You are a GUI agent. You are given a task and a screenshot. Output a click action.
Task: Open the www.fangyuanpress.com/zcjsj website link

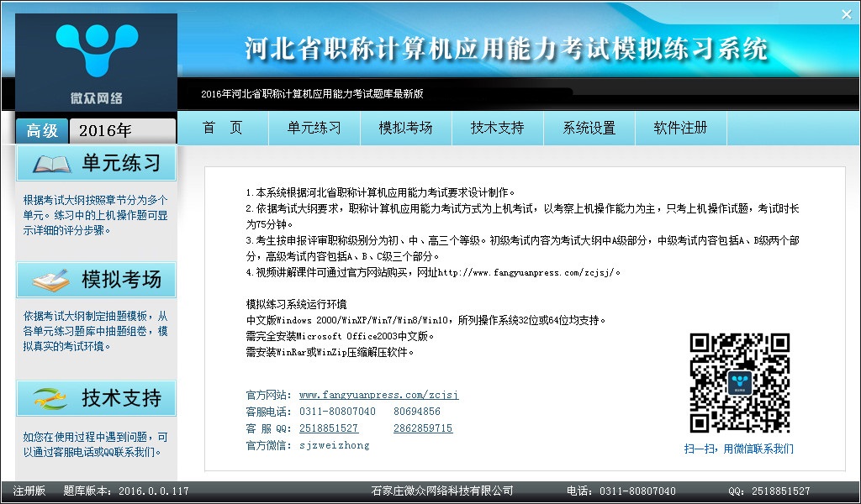[x=378, y=395]
